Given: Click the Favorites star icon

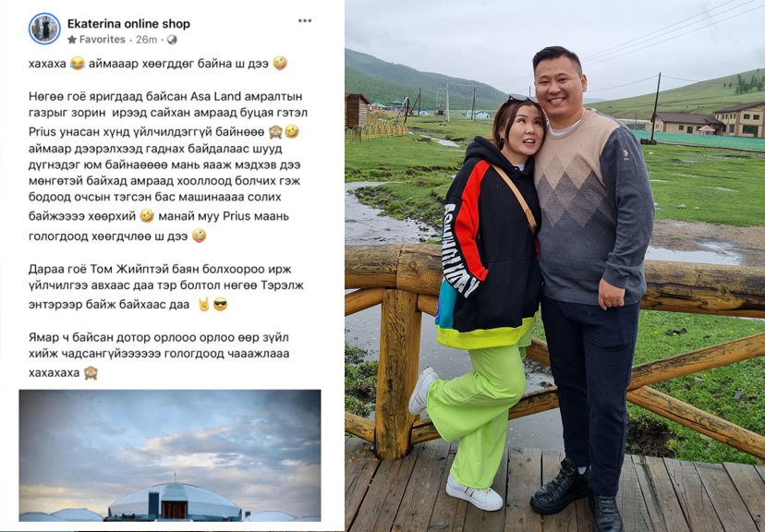Looking at the screenshot, I should pyautogui.click(x=72, y=40).
